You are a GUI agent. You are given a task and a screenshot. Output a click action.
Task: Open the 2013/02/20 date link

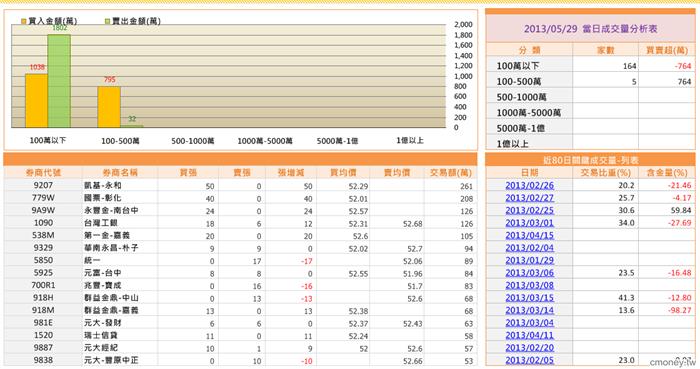529,348
